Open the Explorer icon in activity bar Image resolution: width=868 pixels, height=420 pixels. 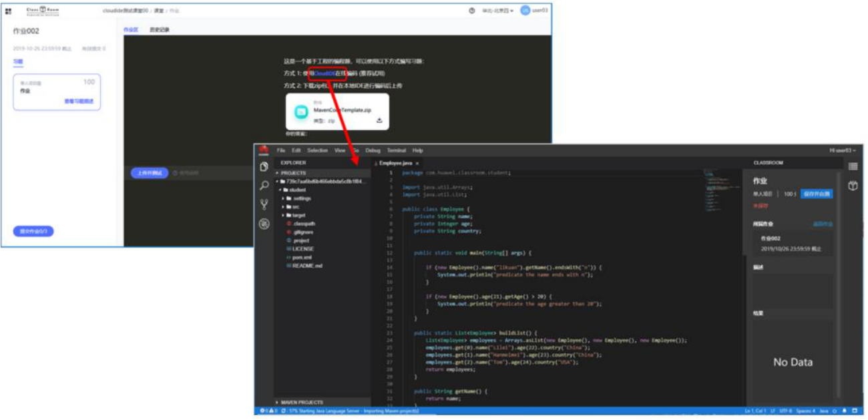(264, 166)
